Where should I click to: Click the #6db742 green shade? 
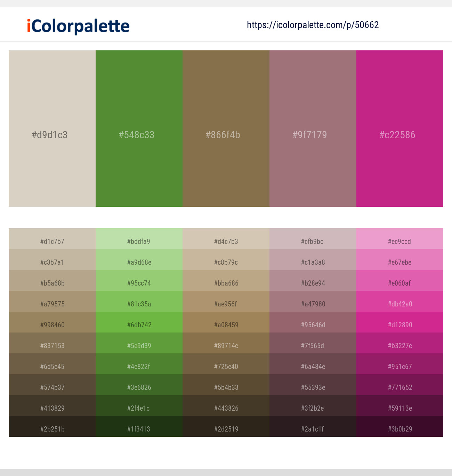pos(139,325)
